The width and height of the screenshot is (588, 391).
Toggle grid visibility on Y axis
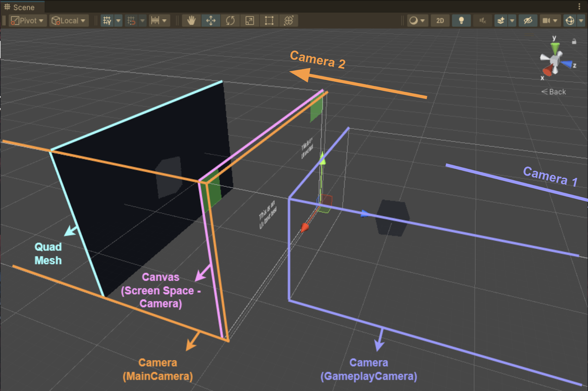pos(107,21)
